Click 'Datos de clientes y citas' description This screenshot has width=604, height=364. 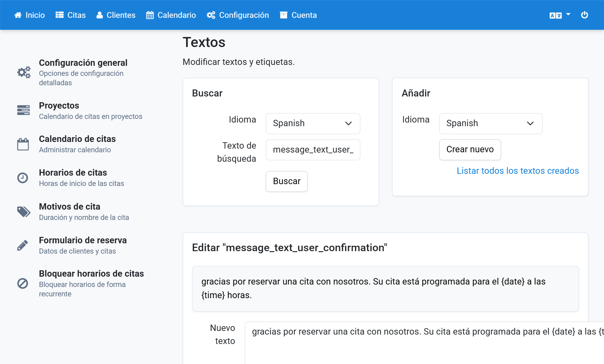click(77, 251)
